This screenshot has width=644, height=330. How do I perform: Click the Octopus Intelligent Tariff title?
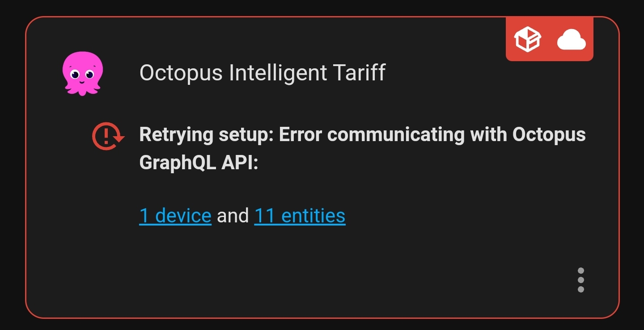(x=262, y=73)
